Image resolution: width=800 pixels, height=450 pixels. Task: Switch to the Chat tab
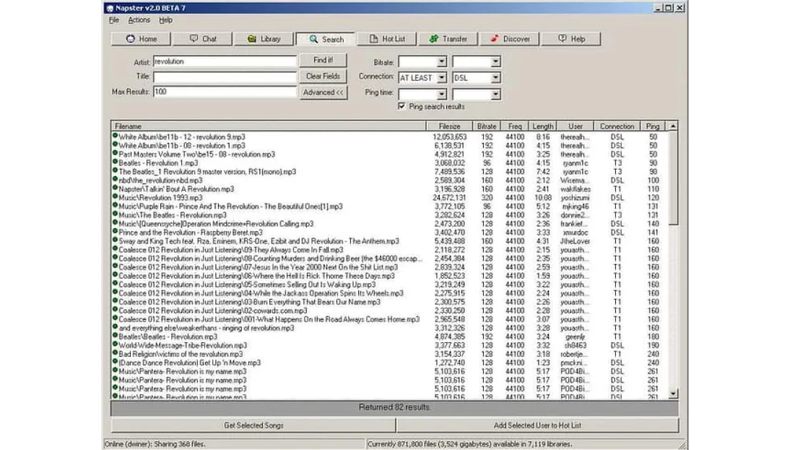pos(203,39)
